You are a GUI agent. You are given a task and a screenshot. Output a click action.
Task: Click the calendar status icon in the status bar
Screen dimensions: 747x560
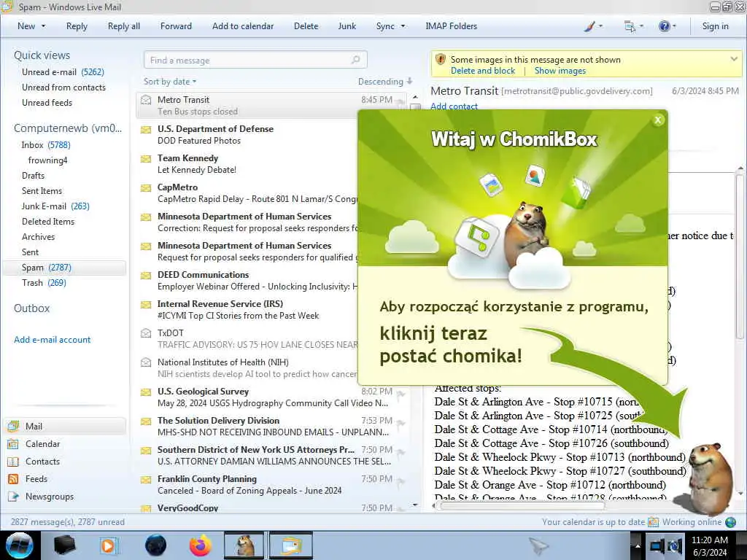pos(653,522)
